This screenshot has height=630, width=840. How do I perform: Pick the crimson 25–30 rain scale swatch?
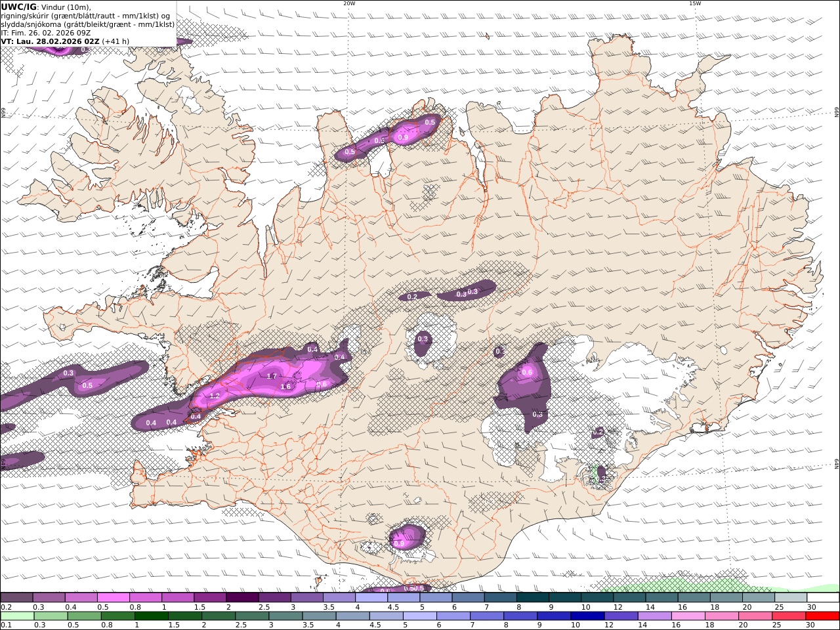[x=789, y=616]
